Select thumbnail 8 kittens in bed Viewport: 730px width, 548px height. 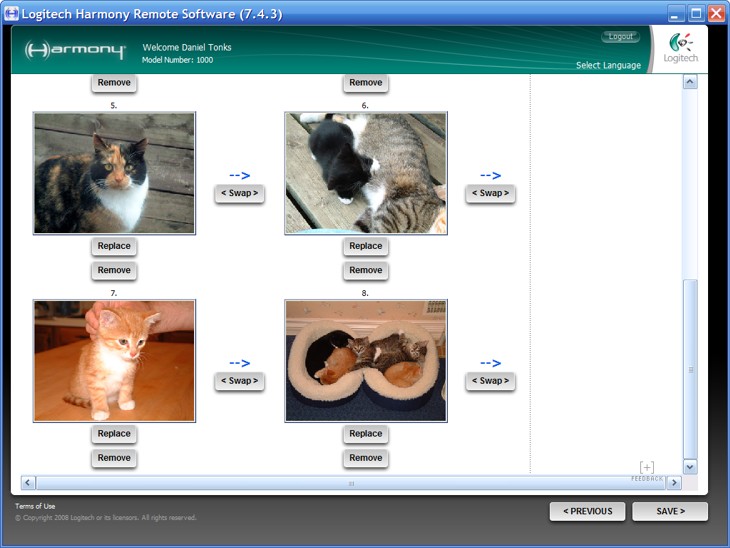tap(366, 361)
